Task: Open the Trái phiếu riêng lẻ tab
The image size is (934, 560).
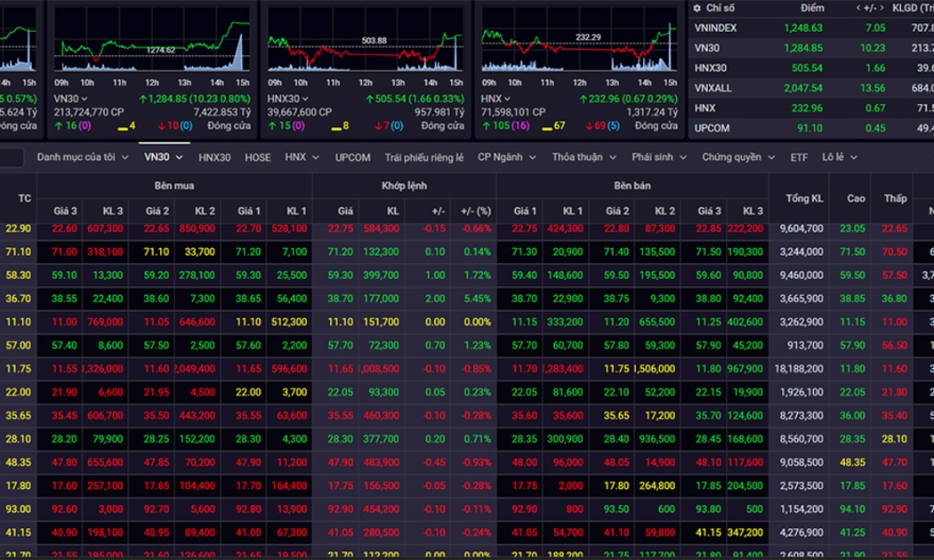Action: (x=423, y=157)
